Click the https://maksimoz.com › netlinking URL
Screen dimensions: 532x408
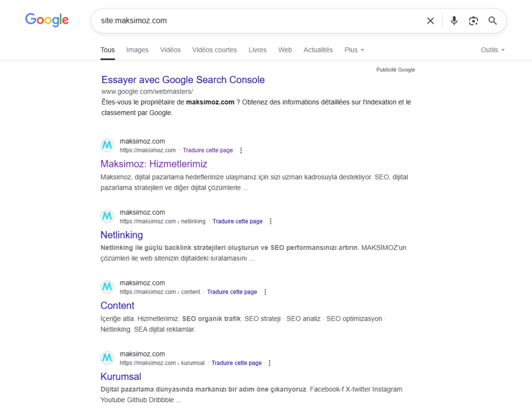point(163,221)
